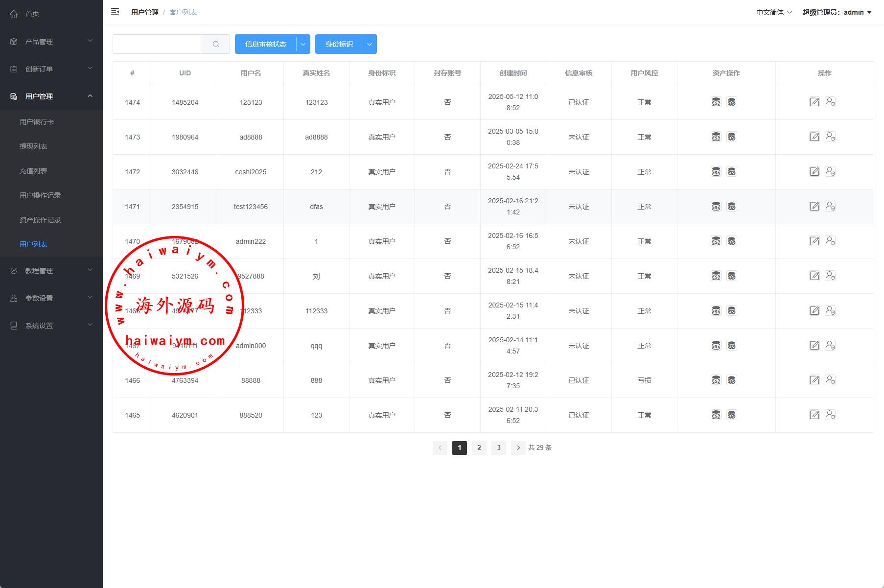Open the 信息审核状态 filter dropdown arrow
884x588 pixels.
303,44
